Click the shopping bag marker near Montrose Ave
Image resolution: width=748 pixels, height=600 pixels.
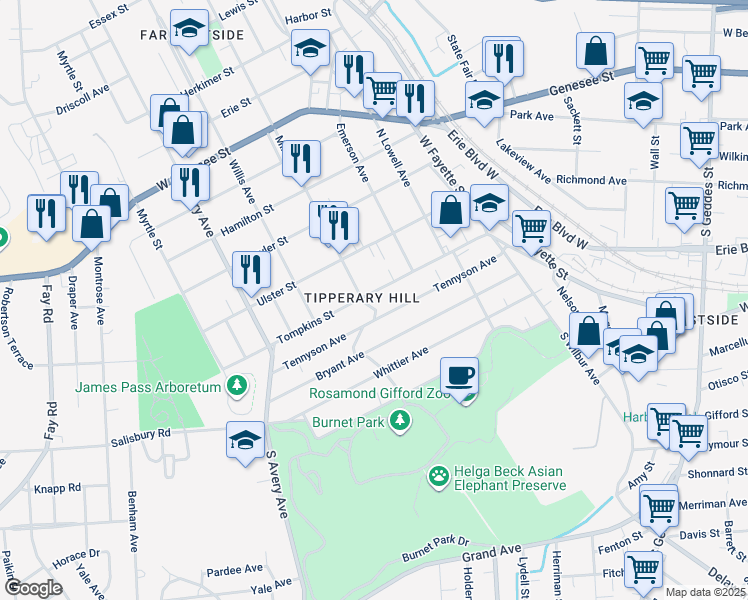[91, 224]
